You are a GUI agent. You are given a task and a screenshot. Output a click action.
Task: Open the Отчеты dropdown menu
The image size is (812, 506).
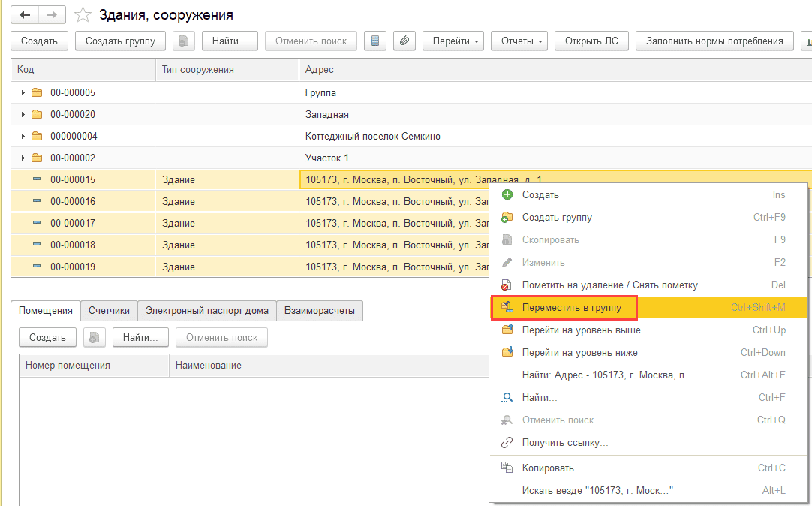[x=519, y=41]
